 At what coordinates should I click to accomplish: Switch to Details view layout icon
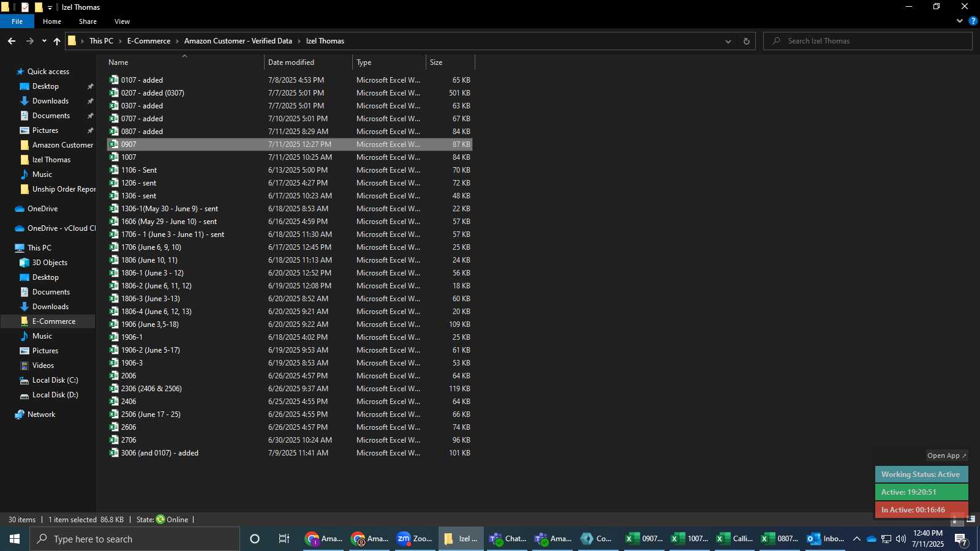click(956, 520)
